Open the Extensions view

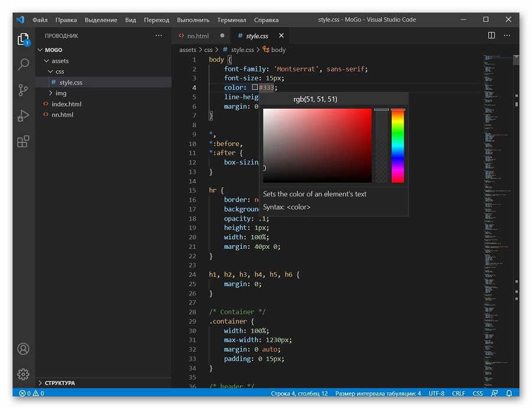pos(23,141)
